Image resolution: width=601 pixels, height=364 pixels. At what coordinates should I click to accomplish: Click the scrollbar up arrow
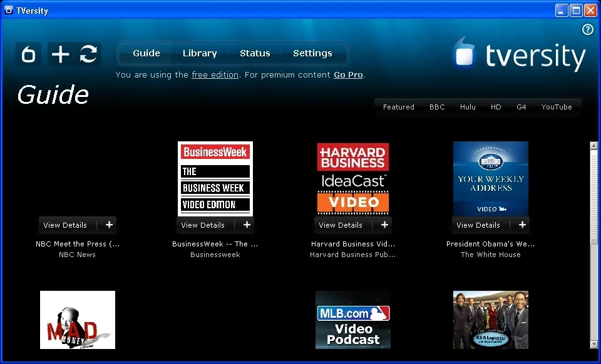[x=593, y=146]
